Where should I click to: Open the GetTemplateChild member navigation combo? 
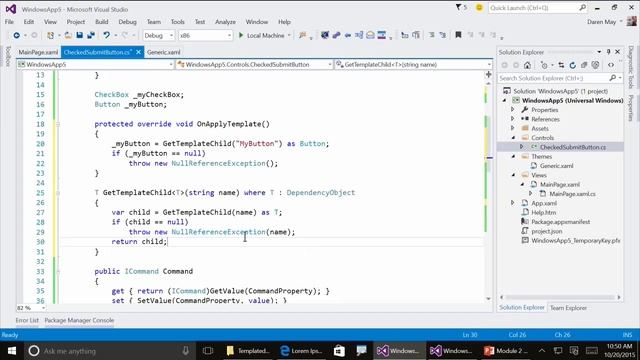413,64
